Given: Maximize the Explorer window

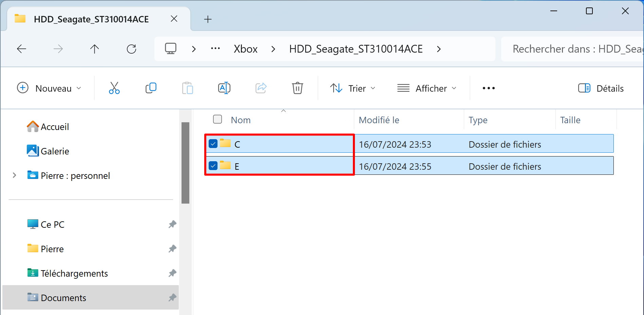Looking at the screenshot, I should [x=589, y=11].
